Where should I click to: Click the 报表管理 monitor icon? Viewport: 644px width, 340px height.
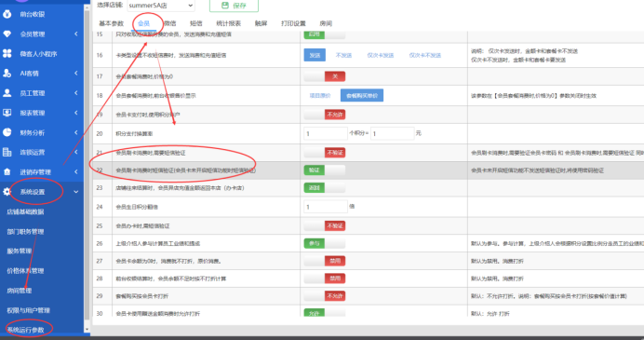tap(7, 113)
